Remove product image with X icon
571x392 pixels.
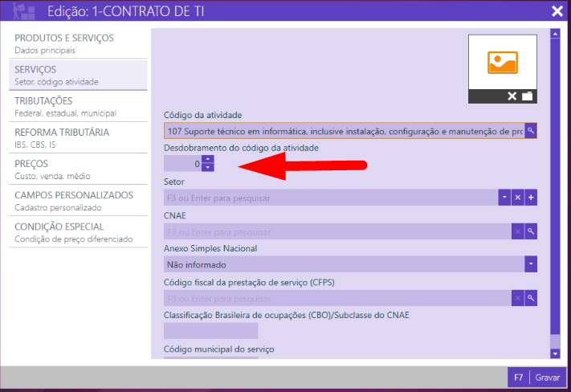coord(512,96)
